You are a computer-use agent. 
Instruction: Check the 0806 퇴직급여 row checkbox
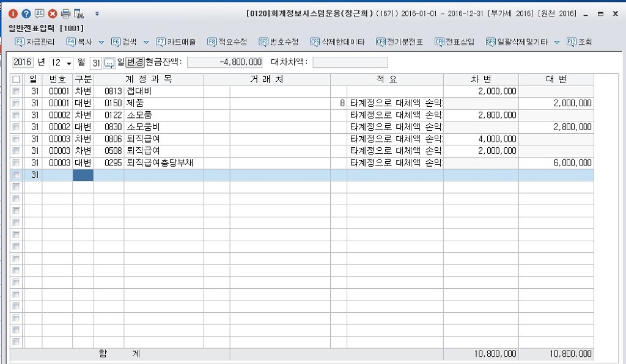[x=16, y=139]
